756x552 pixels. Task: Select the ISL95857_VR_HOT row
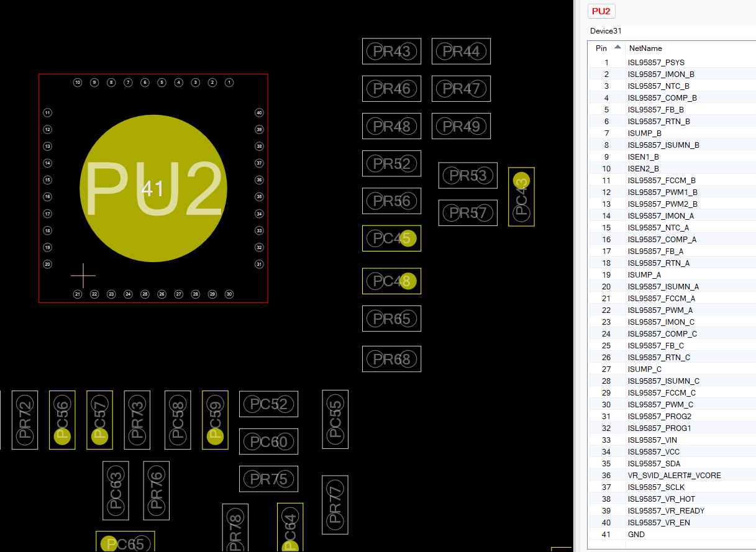click(x=672, y=499)
